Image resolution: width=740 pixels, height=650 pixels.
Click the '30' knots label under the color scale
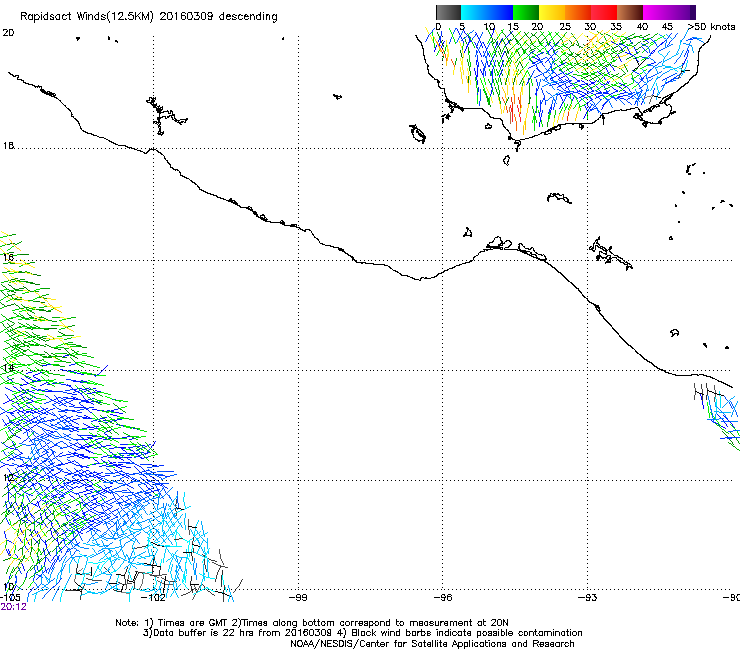(x=590, y=27)
